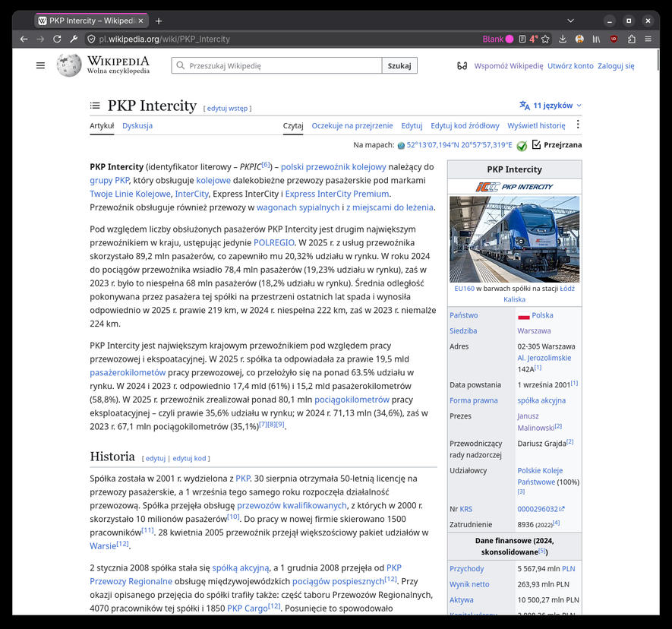Click the shield tracking protection icon

[x=91, y=39]
